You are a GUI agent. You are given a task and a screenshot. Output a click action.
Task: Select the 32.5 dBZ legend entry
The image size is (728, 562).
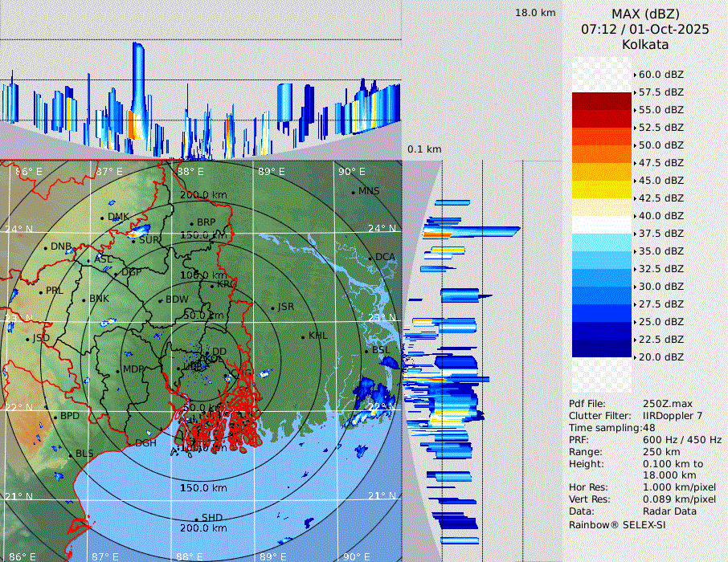point(661,269)
